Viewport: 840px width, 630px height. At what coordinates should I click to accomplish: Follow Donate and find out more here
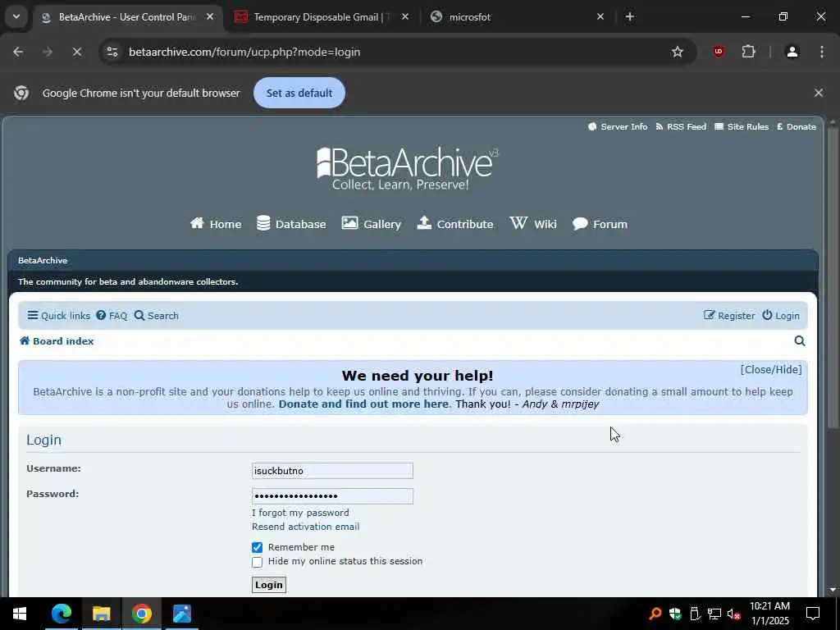pos(363,404)
